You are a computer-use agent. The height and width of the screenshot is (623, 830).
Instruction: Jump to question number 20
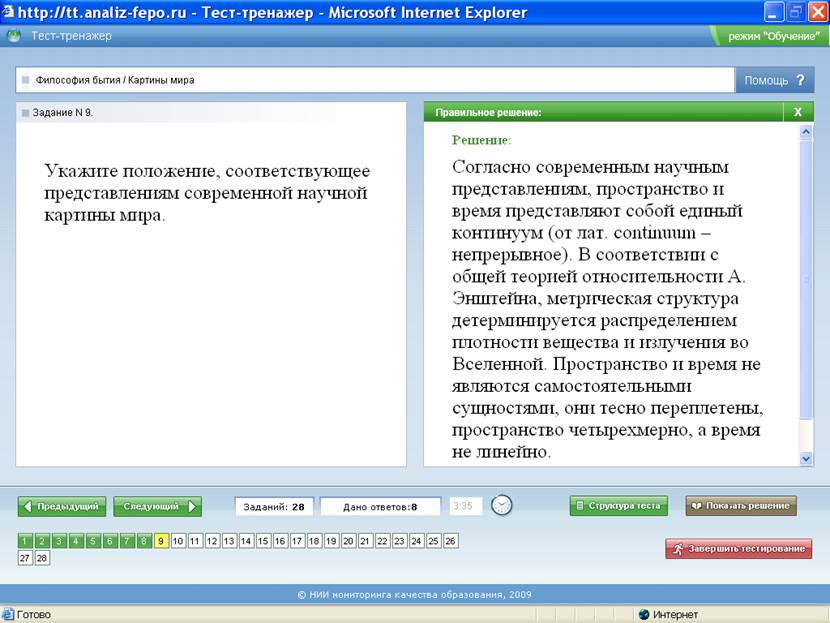tap(348, 541)
